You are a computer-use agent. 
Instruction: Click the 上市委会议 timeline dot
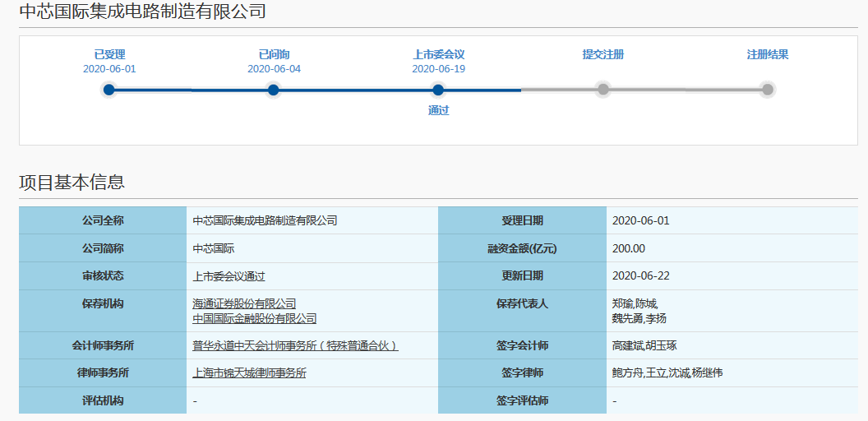pyautogui.click(x=438, y=90)
